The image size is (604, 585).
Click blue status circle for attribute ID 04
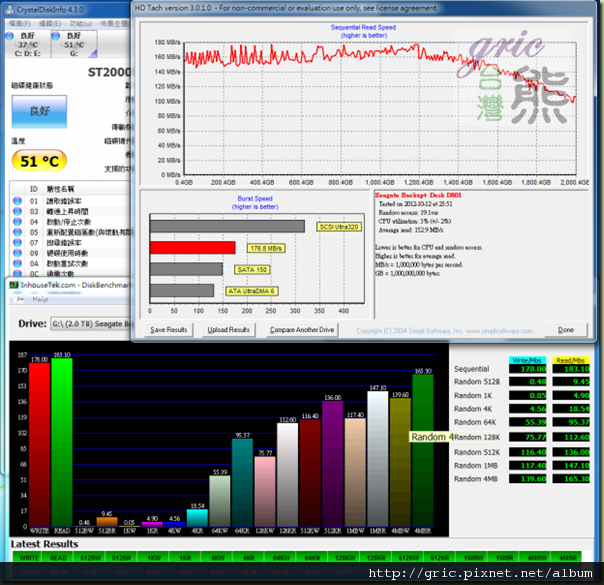tap(17, 221)
